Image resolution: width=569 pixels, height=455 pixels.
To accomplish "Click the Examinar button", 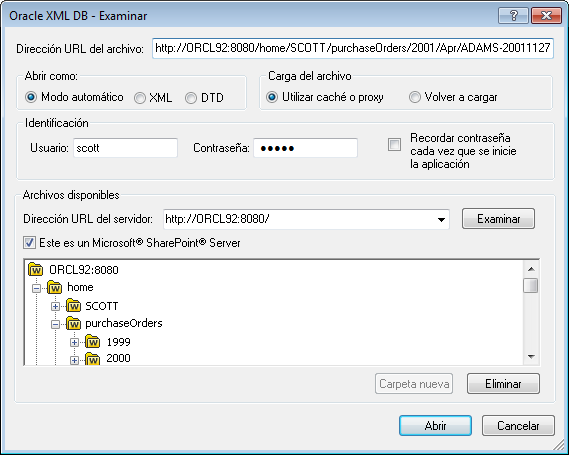I will coord(498,219).
